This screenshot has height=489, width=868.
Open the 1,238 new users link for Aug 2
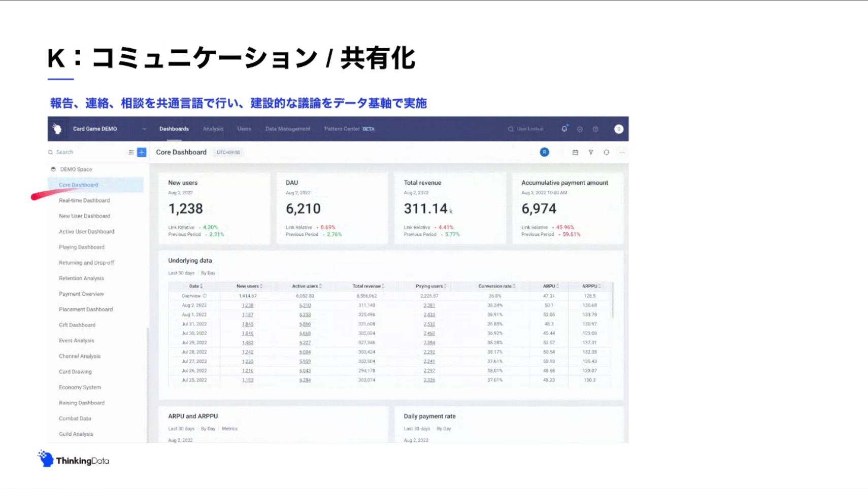click(248, 305)
